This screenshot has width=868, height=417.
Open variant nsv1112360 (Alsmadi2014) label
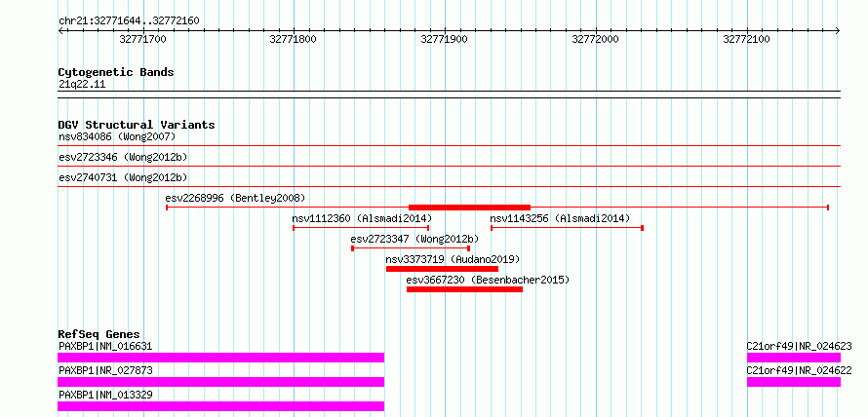pyautogui.click(x=362, y=218)
